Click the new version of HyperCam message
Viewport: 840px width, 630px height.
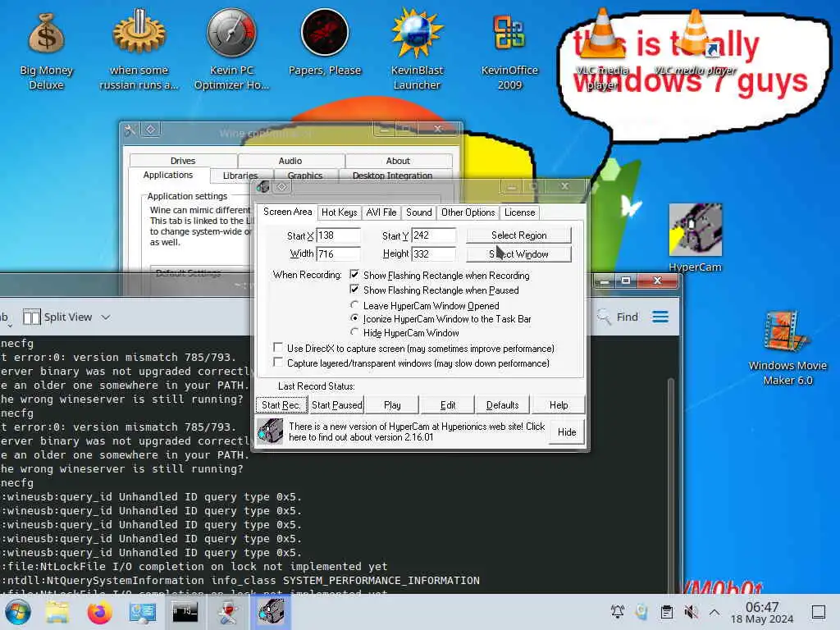[416, 431]
